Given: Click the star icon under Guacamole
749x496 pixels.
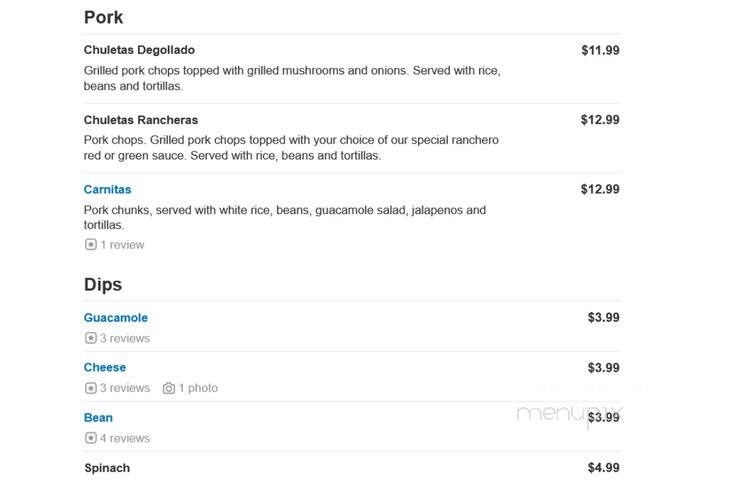Looking at the screenshot, I should 91,338.
